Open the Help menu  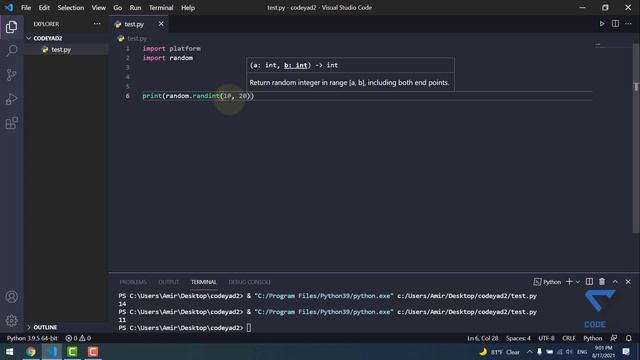(188, 7)
